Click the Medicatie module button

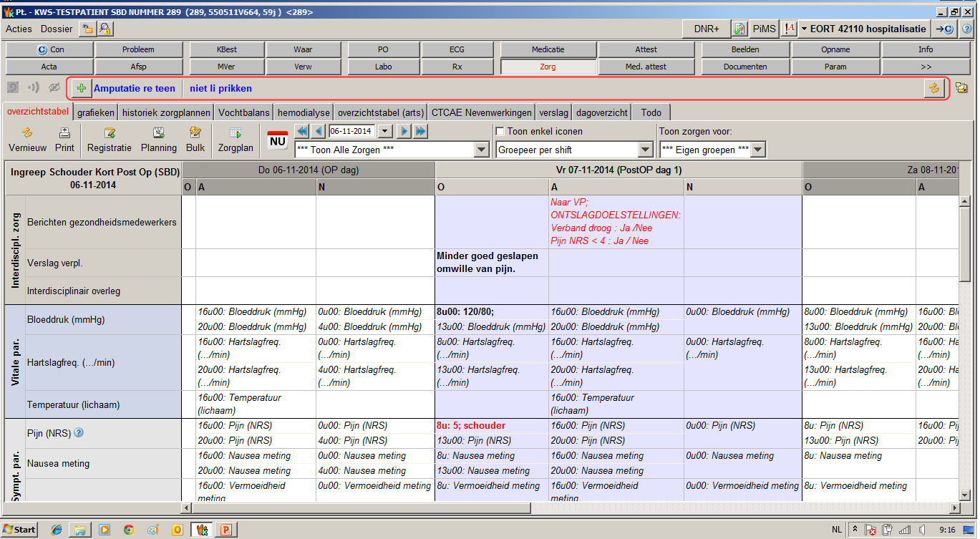tap(548, 49)
